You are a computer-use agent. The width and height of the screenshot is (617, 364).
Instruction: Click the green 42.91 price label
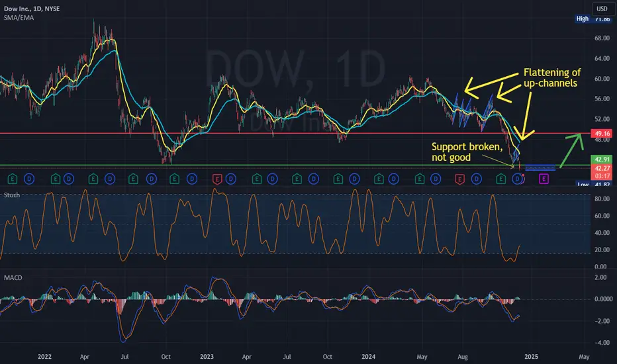point(602,159)
